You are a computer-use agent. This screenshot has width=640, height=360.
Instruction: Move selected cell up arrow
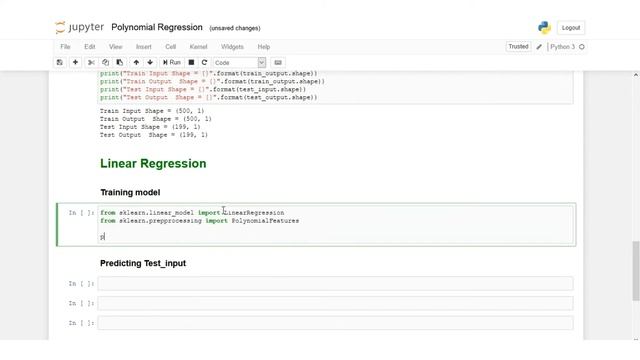pos(136,62)
